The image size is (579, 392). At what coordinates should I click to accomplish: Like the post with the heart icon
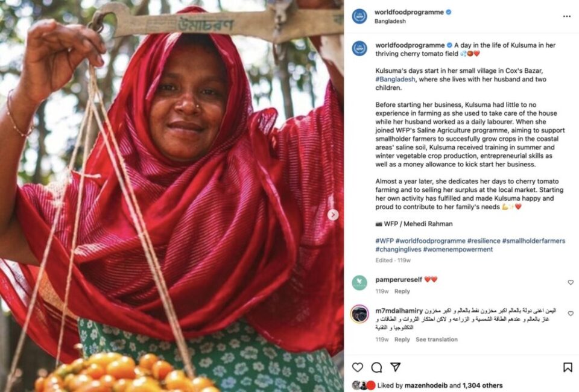358,367
